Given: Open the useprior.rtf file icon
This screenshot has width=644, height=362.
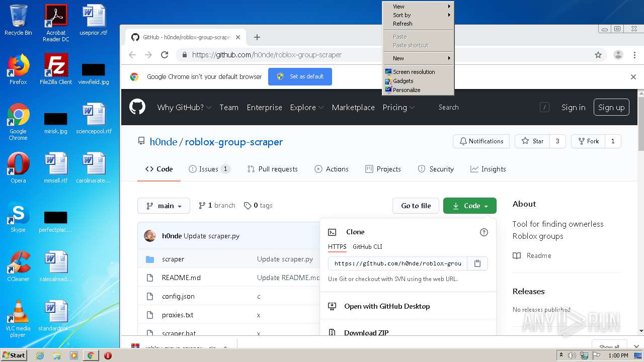Looking at the screenshot, I should 94,20.
